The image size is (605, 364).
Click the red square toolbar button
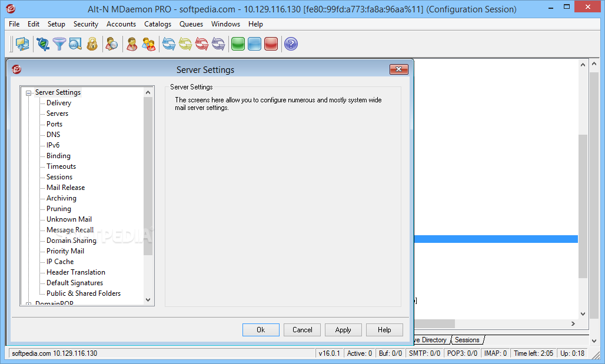(x=271, y=44)
